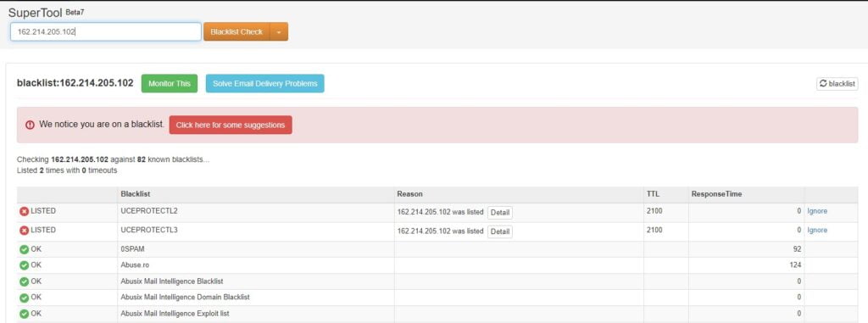Open Solve Email Delivery Problems
Screen dimensions: 868x323
point(265,84)
